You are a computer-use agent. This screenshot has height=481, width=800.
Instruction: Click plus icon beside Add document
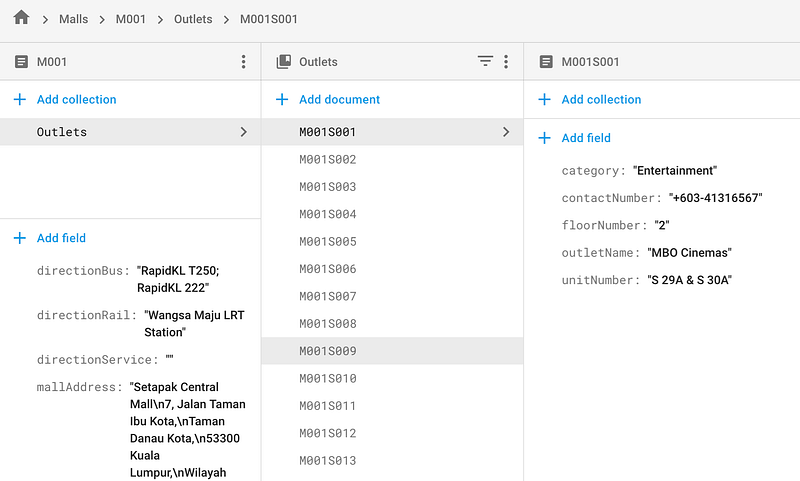point(282,100)
